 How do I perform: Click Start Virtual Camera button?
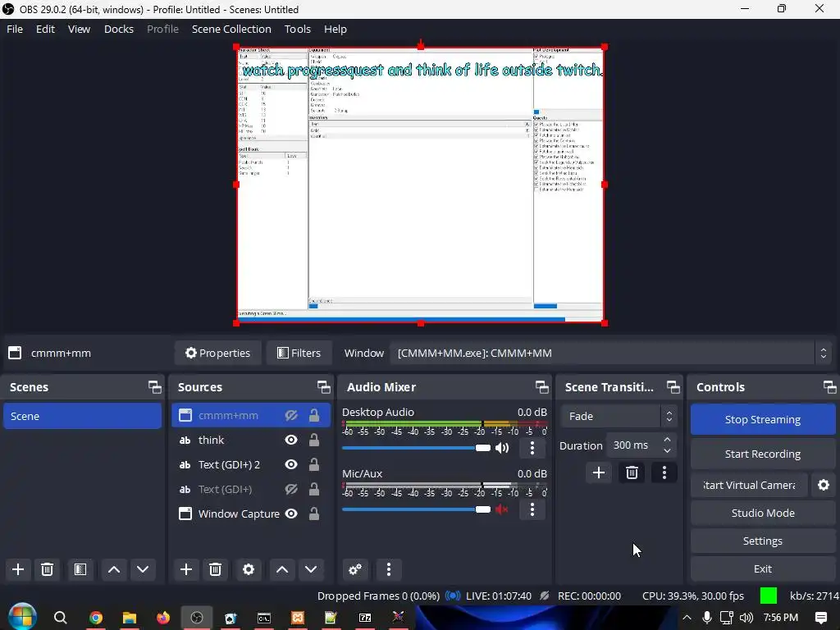click(749, 485)
